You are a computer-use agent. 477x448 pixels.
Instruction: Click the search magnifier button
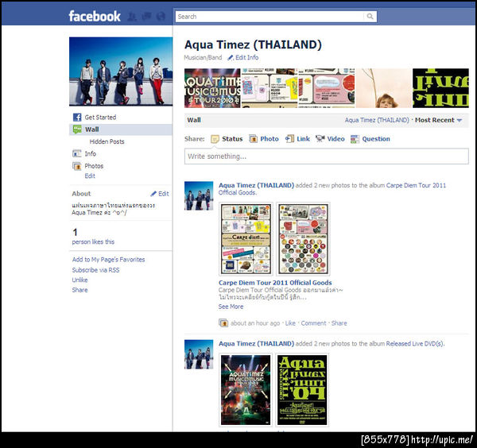point(370,17)
